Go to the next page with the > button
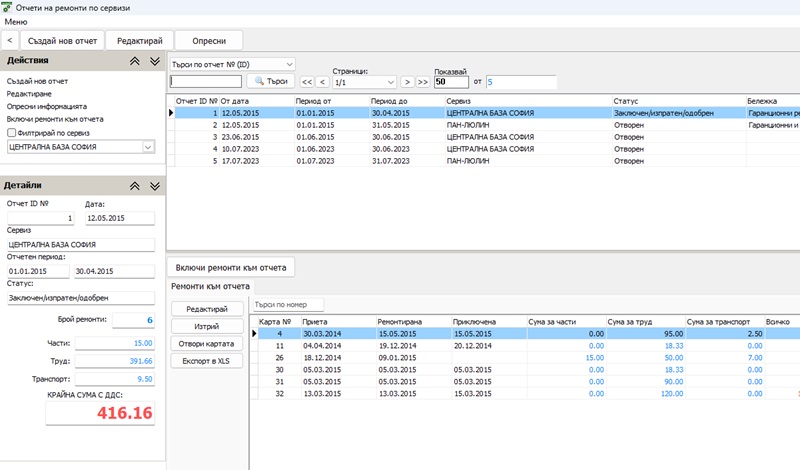Screen dimensions: 800x470 coord(407,82)
